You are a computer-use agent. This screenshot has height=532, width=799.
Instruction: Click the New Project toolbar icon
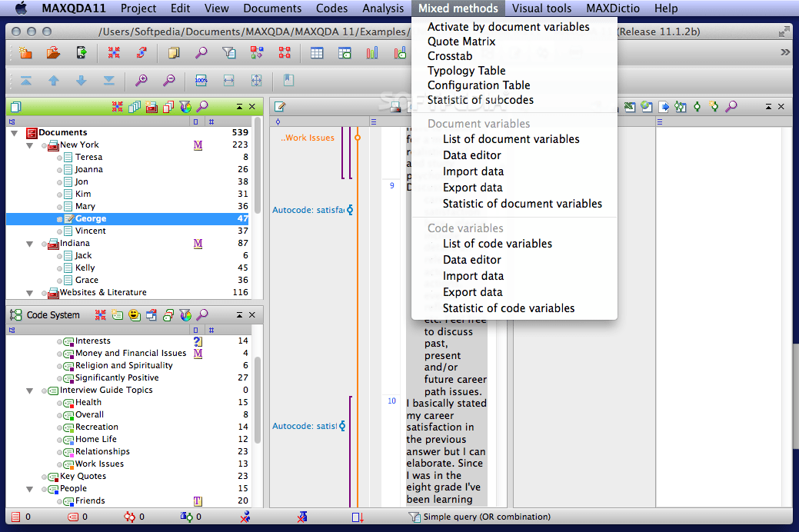(x=25, y=53)
